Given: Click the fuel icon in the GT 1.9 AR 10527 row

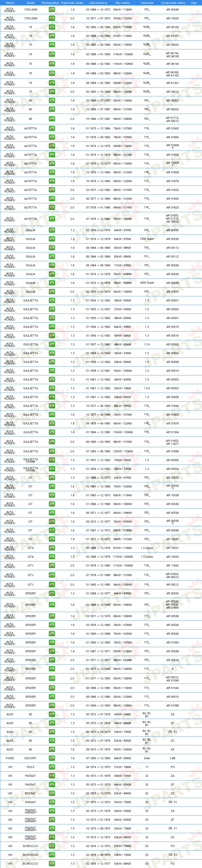Looking at the screenshot, I should tap(51, 539).
